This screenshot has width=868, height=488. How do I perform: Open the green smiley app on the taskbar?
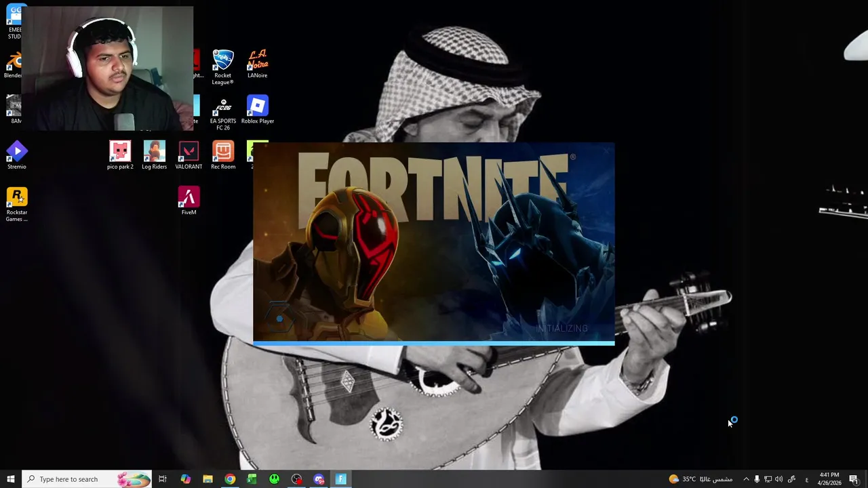point(274,479)
